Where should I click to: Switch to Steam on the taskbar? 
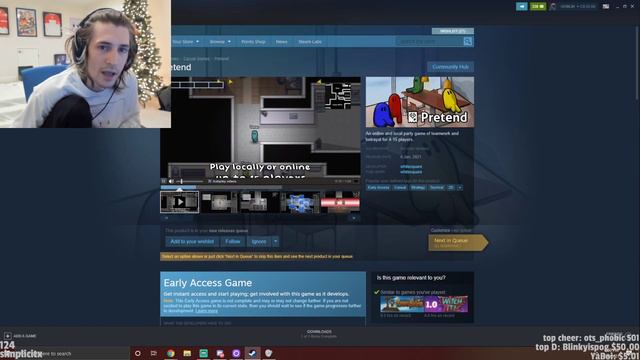(x=252, y=353)
